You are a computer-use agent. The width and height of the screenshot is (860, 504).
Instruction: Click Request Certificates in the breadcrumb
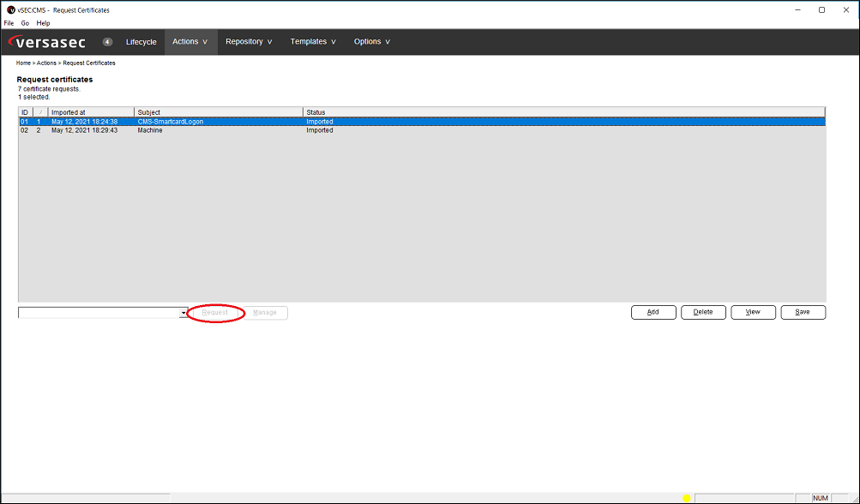pyautogui.click(x=89, y=63)
